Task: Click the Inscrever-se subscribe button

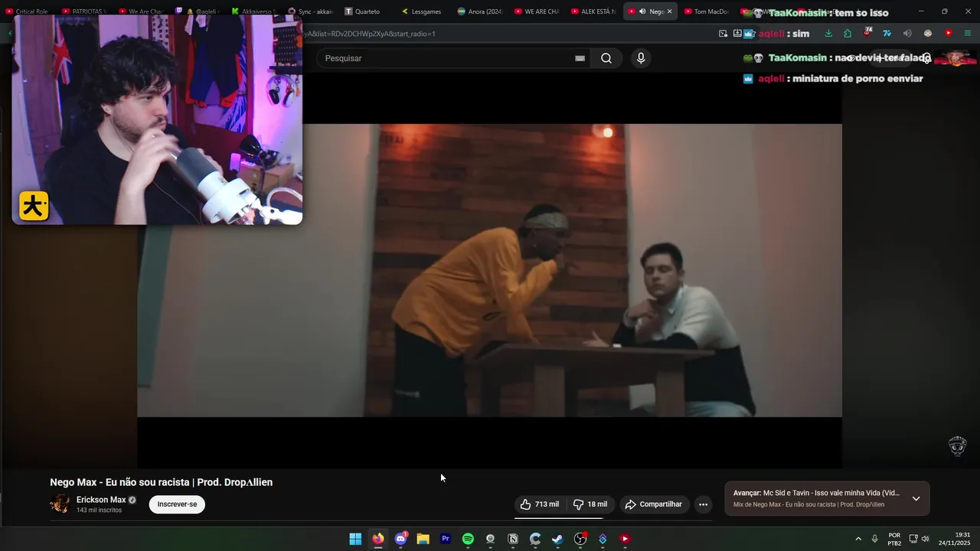Action: click(x=177, y=504)
